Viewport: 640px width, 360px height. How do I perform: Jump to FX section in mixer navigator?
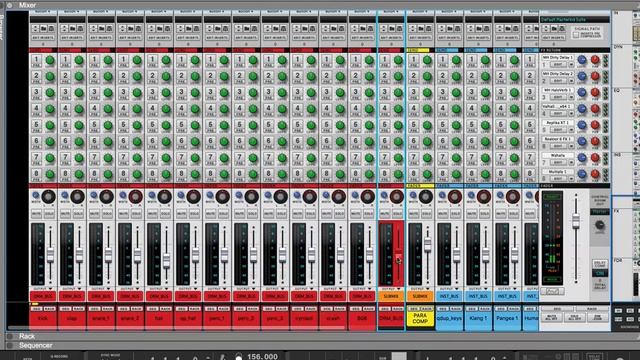(616, 211)
